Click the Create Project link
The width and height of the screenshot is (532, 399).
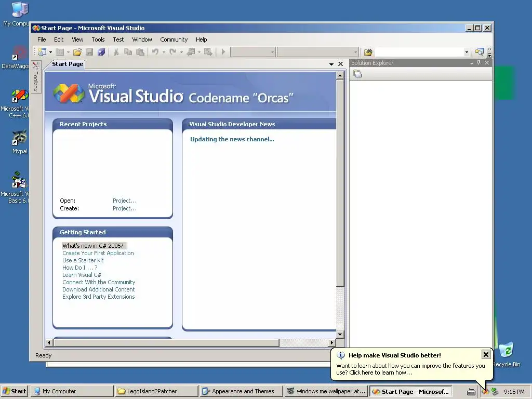pyautogui.click(x=125, y=208)
